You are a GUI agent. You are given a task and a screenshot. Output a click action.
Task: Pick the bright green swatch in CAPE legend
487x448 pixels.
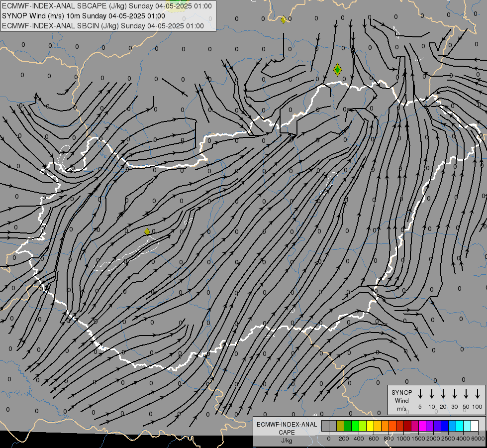[x=355, y=426]
